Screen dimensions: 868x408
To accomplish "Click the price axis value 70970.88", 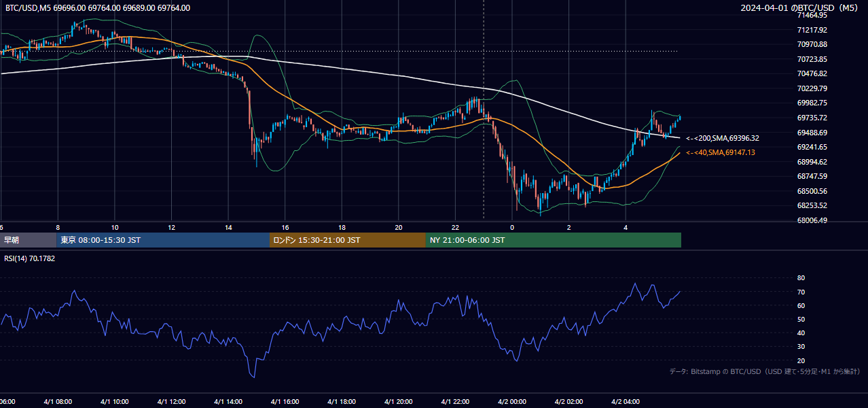I will [812, 44].
